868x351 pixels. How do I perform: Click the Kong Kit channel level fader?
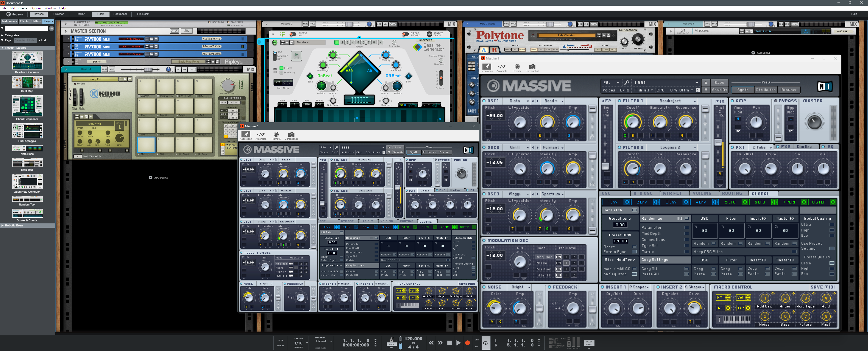click(148, 69)
